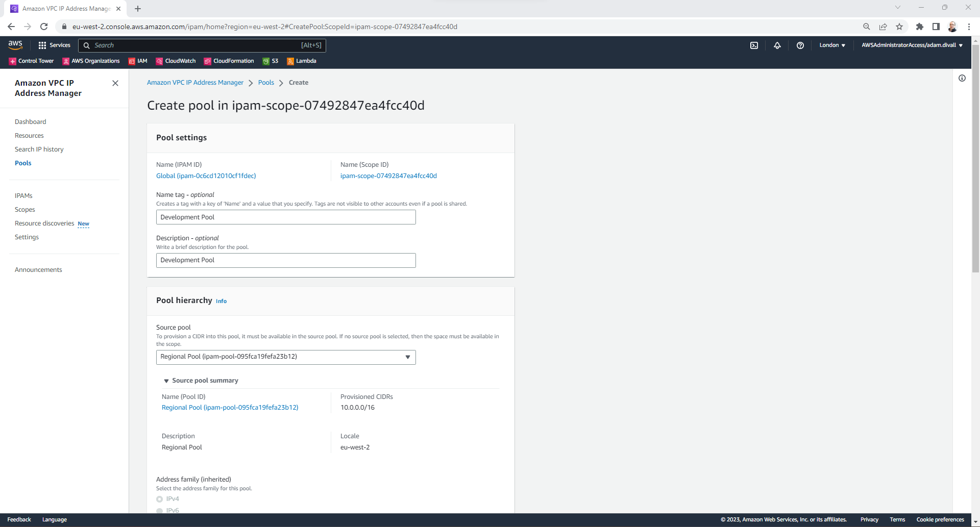
Task: Open the help question mark icon
Action: 800,45
